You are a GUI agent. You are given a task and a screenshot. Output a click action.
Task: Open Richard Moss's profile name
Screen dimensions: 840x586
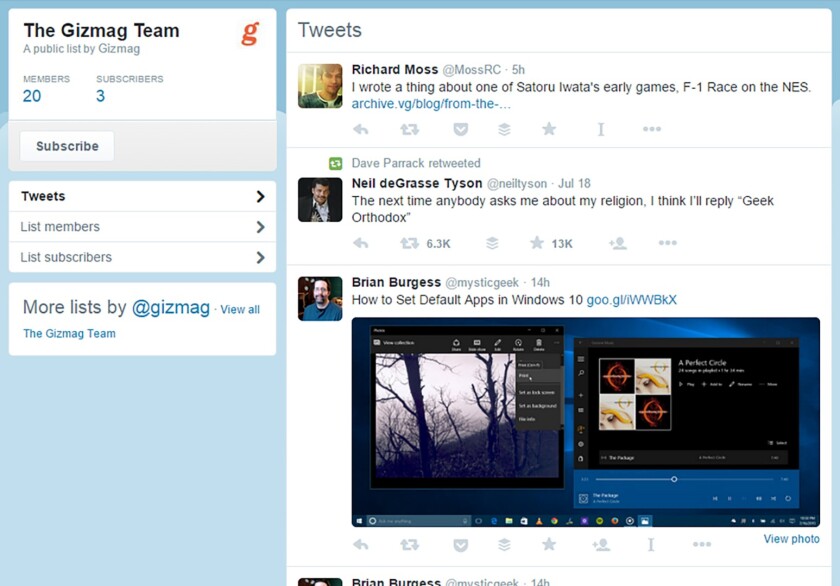pos(395,70)
